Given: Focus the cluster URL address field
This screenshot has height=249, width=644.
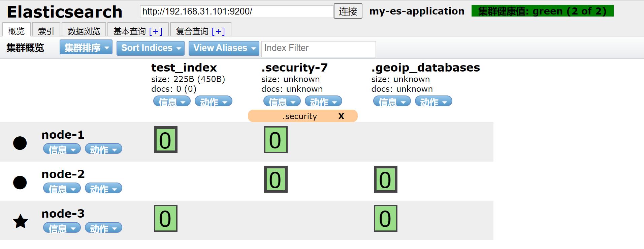Looking at the screenshot, I should (237, 11).
